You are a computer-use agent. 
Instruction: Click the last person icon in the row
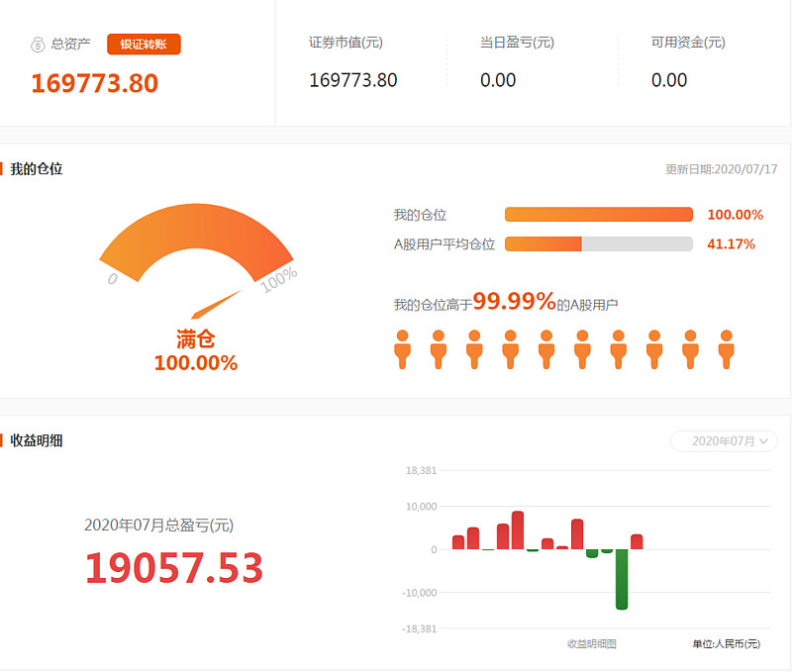click(x=727, y=349)
